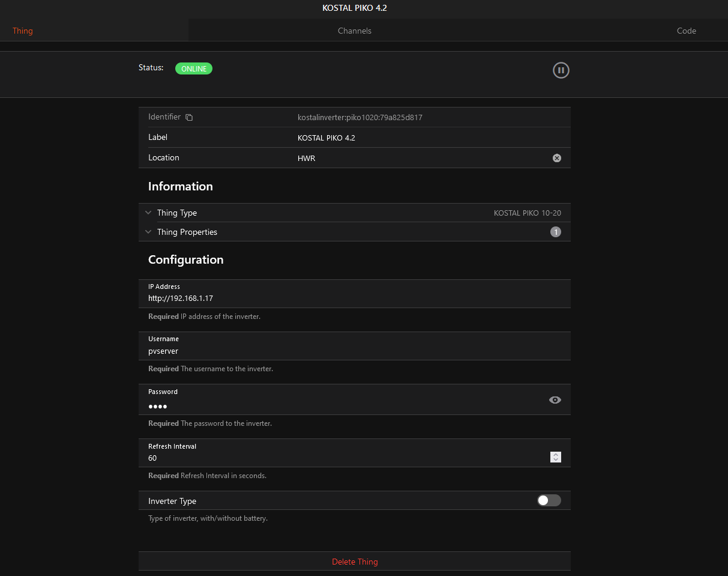Viewport: 728px width, 576px height.
Task: Pause the KOSTAL PIKO 4.2 thing
Action: (561, 70)
